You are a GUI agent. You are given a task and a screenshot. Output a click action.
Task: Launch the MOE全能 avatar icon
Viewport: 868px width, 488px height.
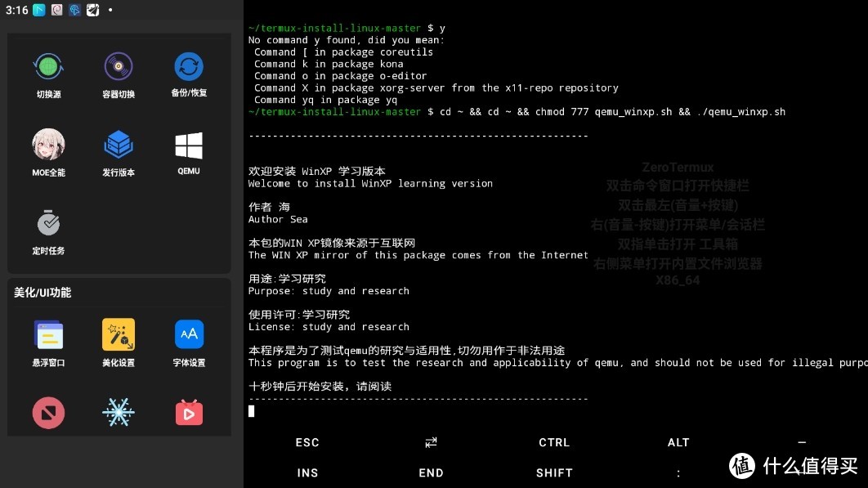48,146
